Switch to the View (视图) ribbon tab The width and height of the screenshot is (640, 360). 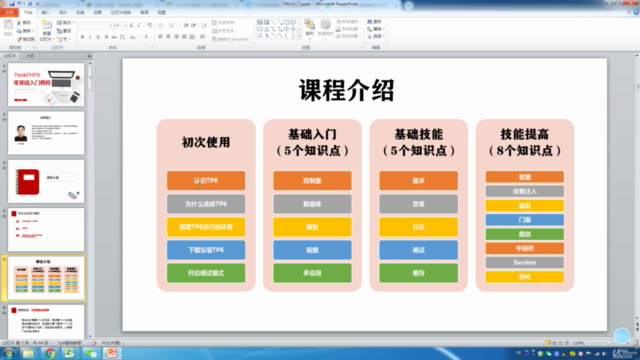(x=162, y=13)
